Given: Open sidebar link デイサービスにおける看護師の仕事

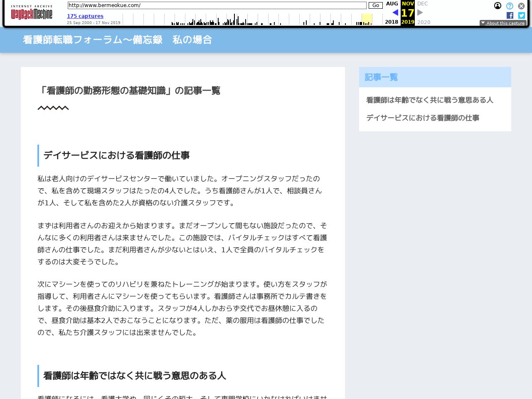Looking at the screenshot, I should (422, 118).
